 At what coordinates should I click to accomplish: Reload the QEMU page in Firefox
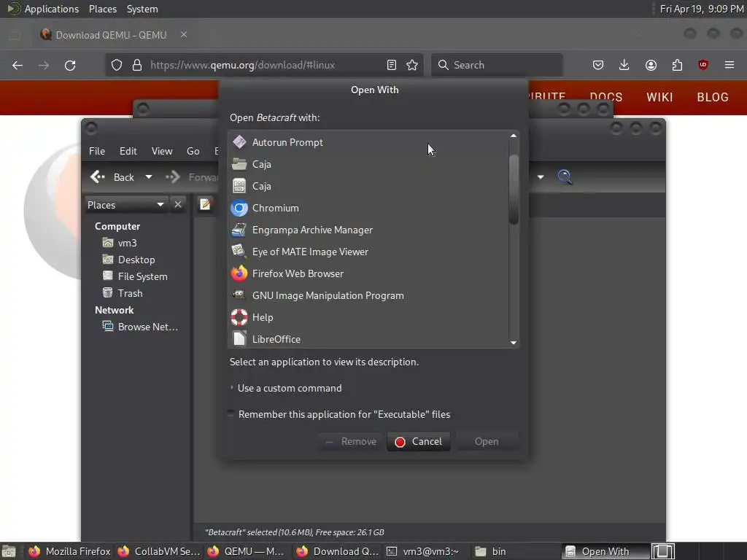[x=70, y=65]
